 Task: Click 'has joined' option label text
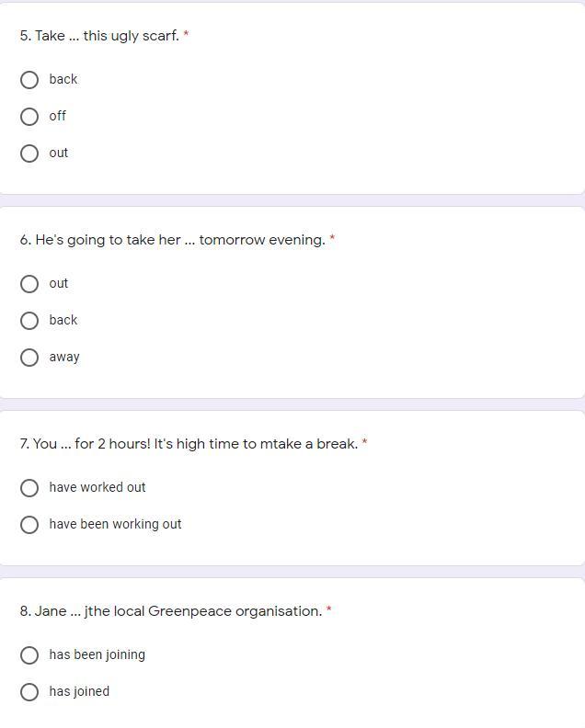point(79,691)
